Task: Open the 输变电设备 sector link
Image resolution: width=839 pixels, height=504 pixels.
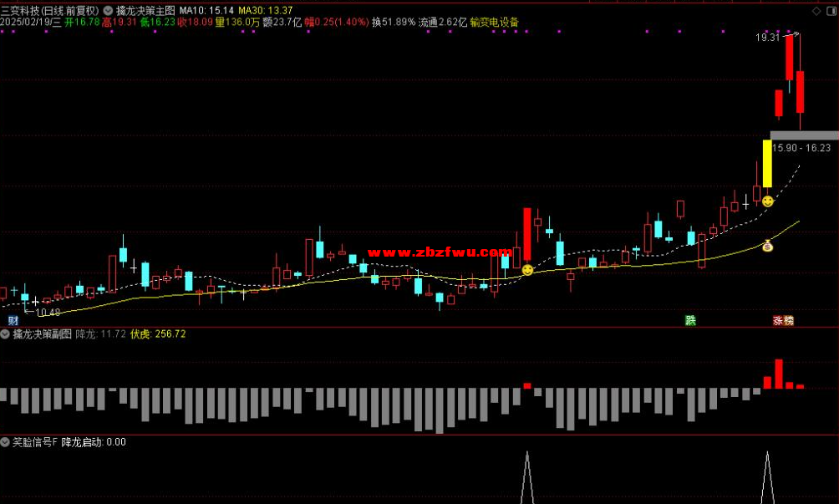Action: click(x=495, y=22)
